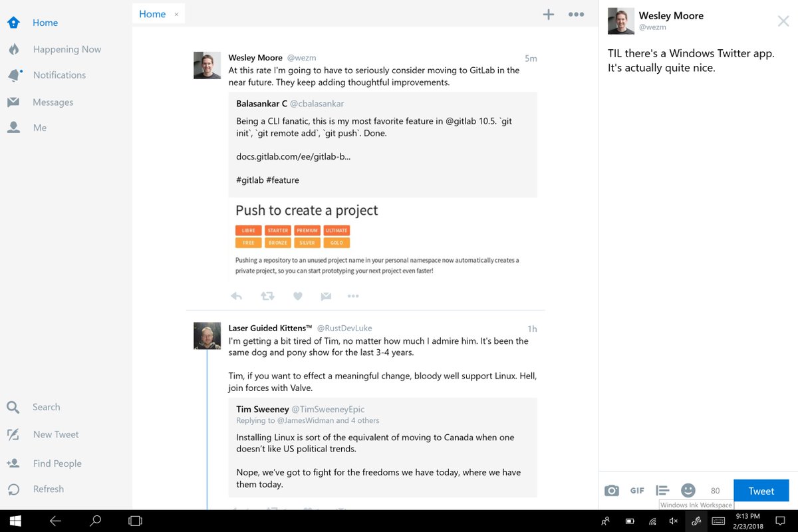Viewport: 798px width, 532px height.
Task: Open Wesley Moore name in timeline tweet
Action: [256, 58]
